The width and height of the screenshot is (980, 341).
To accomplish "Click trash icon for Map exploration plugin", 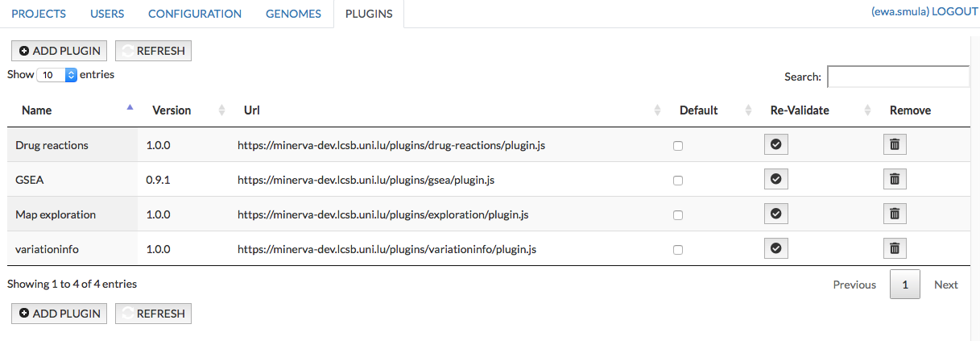I will click(895, 214).
